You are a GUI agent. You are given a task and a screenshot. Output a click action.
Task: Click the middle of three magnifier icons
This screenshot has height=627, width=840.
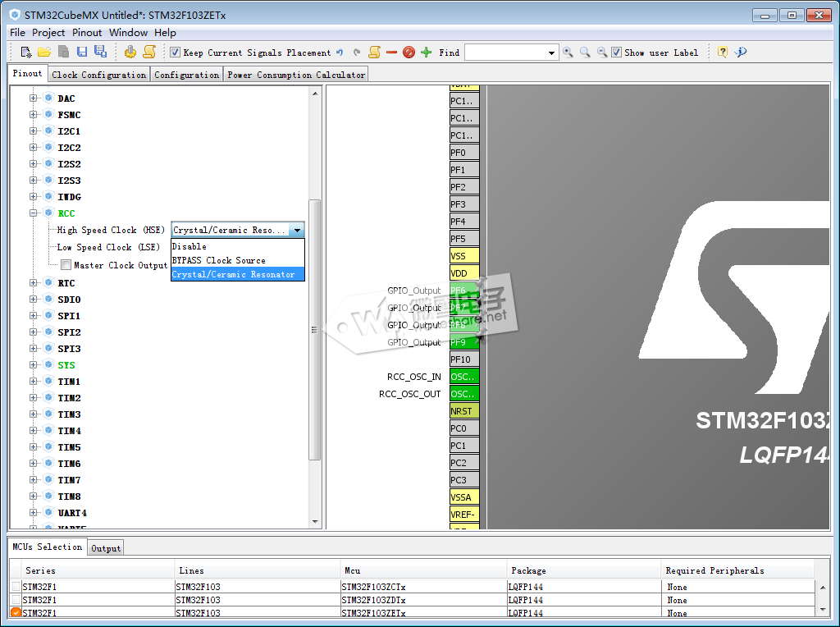point(585,52)
